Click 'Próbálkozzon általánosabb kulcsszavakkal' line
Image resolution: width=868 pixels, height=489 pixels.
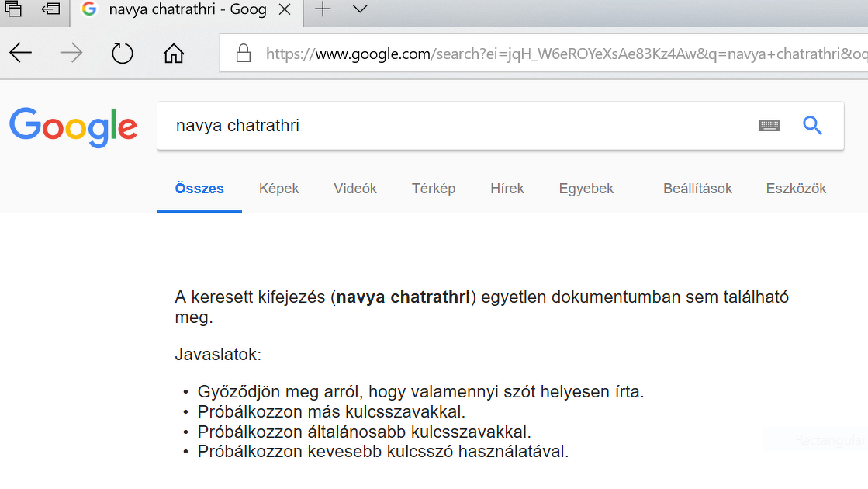(365, 432)
